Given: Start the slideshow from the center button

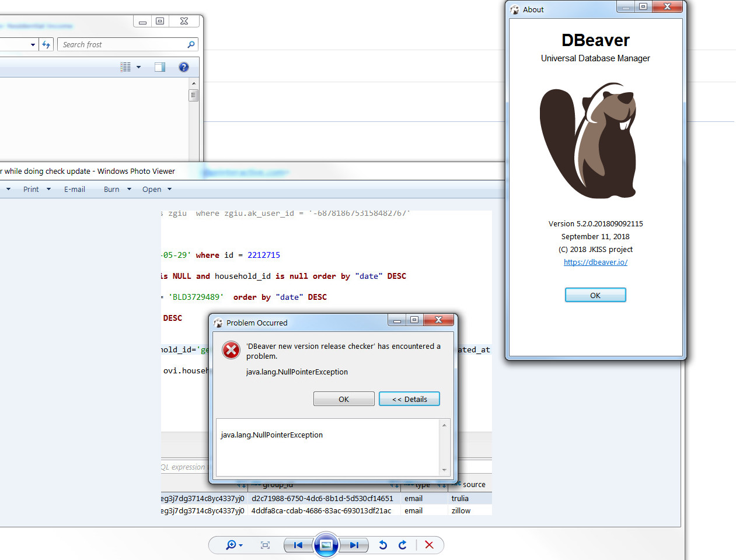Looking at the screenshot, I should 326,545.
